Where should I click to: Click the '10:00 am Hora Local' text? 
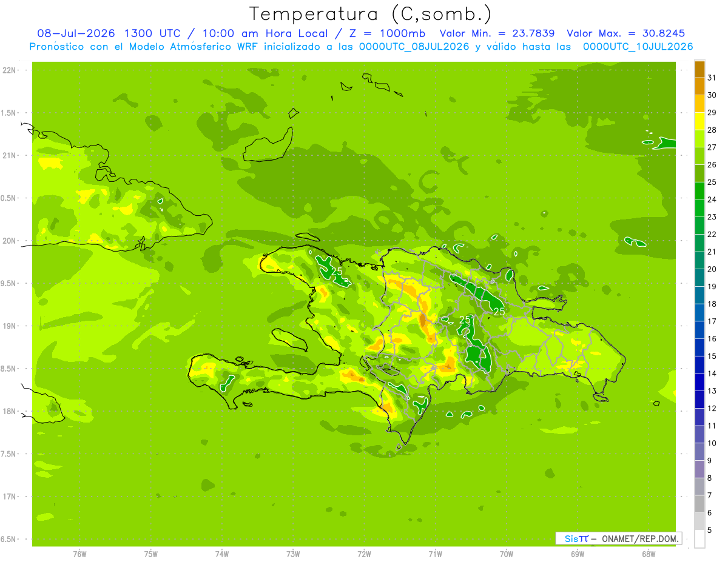coord(266,33)
